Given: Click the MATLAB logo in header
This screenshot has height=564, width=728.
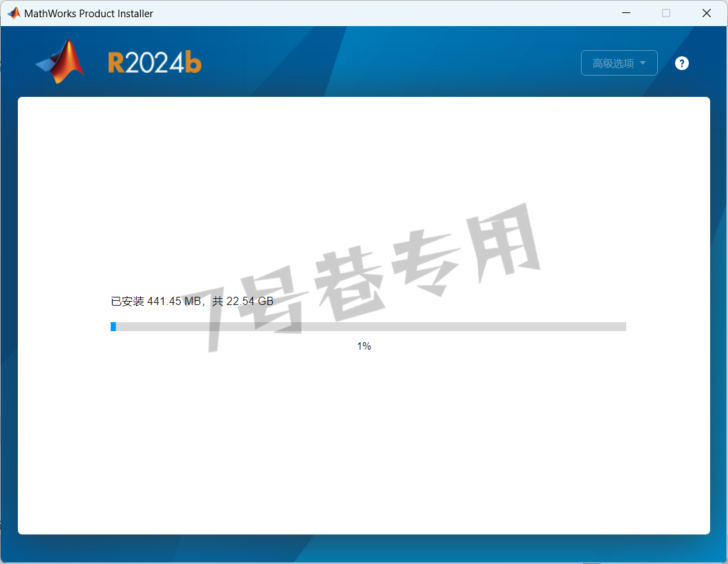Looking at the screenshot, I should [60, 62].
